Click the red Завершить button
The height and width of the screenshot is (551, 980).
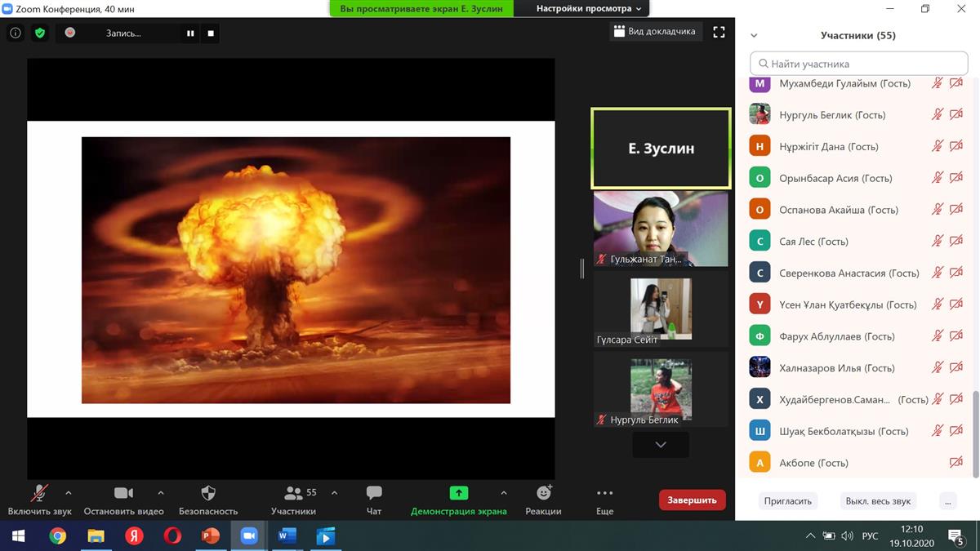[692, 500]
